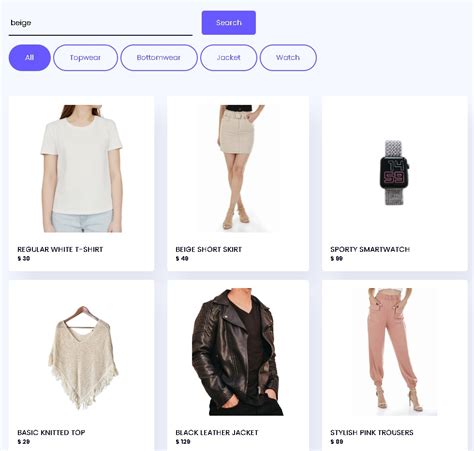The width and height of the screenshot is (474, 451).
Task: Select the All category filter
Action: click(30, 58)
